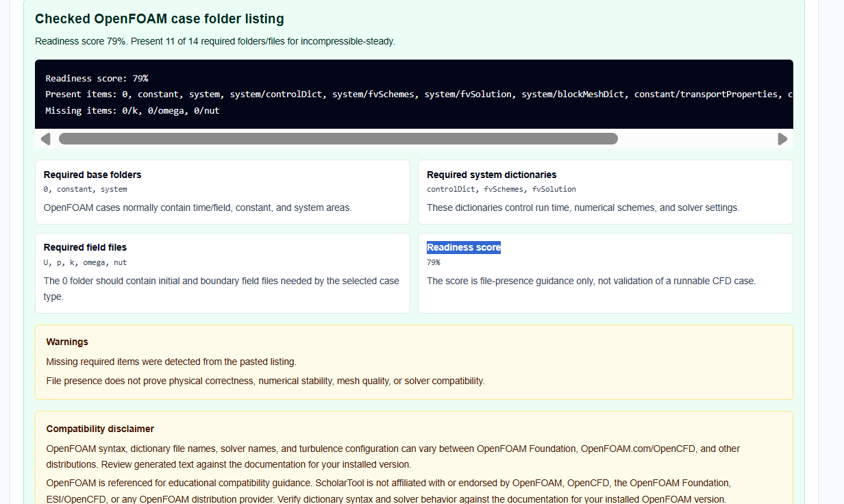The width and height of the screenshot is (844, 504).
Task: Click the 'Readiness score: 79%' line in the code block
Action: (x=97, y=78)
